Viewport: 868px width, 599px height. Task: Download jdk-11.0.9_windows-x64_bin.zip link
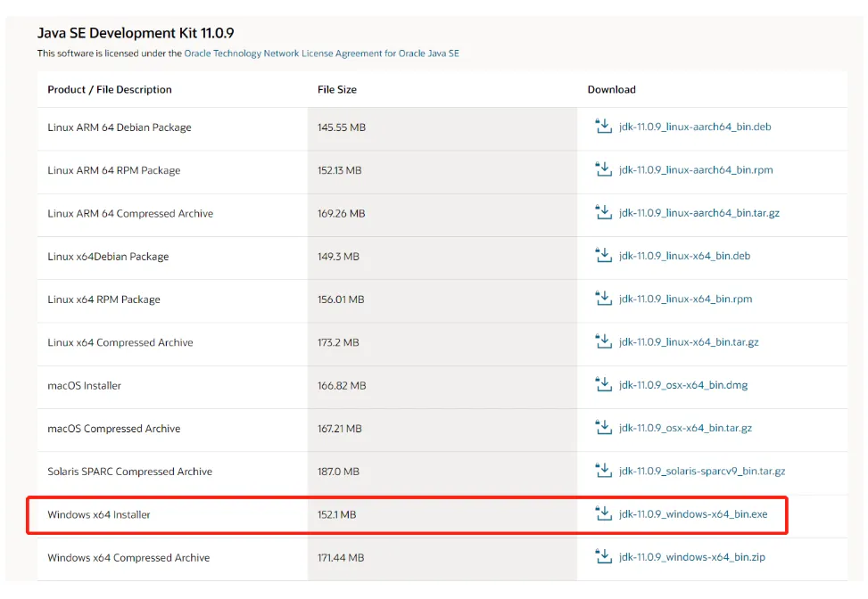(x=692, y=557)
